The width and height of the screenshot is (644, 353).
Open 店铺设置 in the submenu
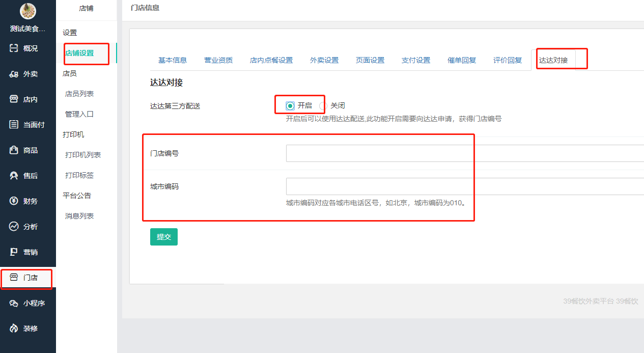click(79, 53)
